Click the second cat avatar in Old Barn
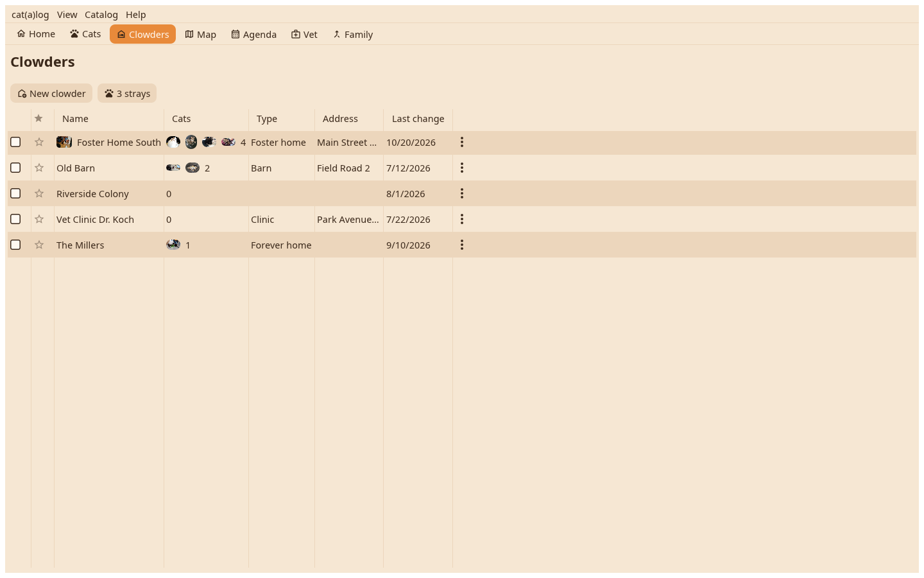 [193, 168]
